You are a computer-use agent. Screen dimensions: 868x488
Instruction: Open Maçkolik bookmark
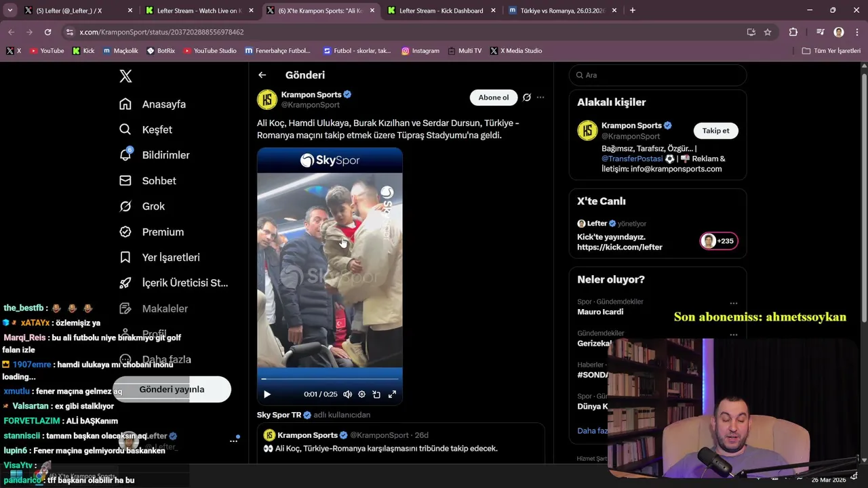[121, 51]
